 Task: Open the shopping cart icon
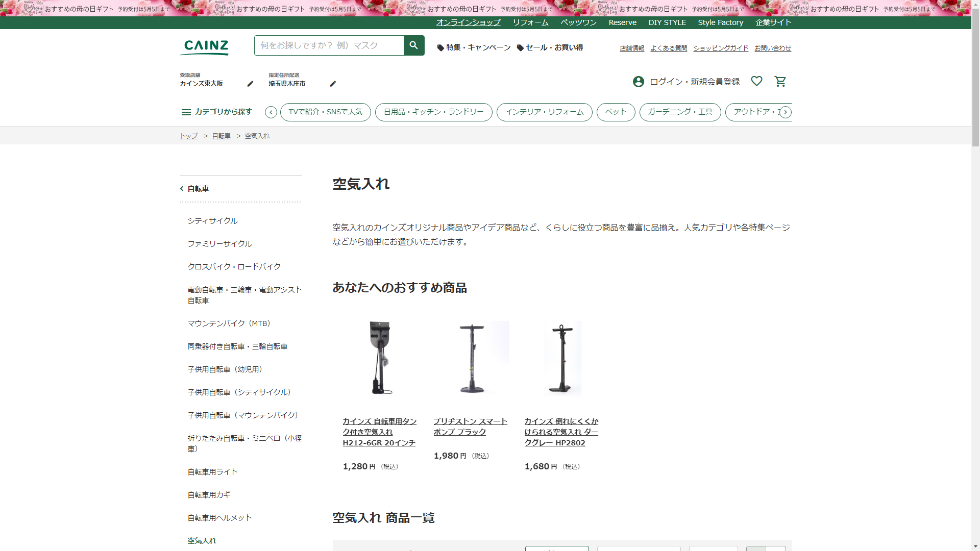coord(780,82)
